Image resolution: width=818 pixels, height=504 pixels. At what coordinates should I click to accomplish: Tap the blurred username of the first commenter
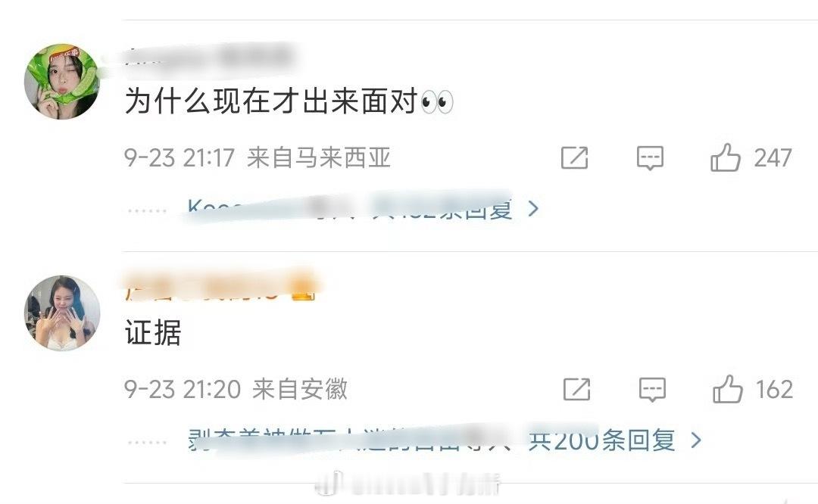click(x=209, y=56)
